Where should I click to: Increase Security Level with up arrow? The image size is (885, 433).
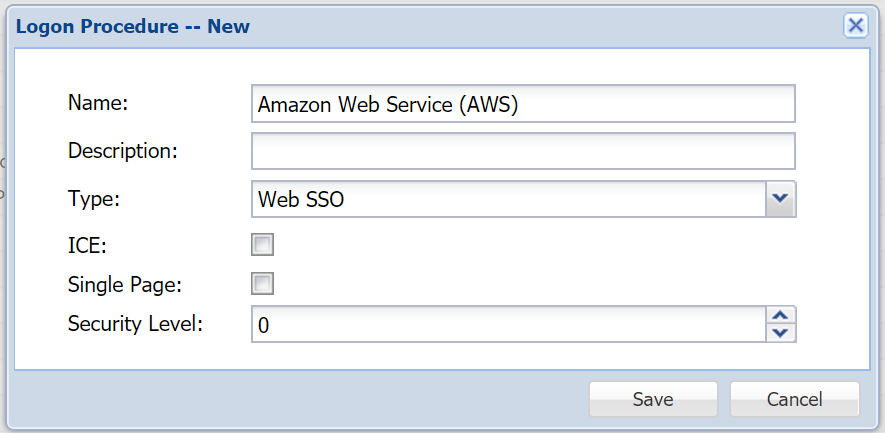point(780,315)
